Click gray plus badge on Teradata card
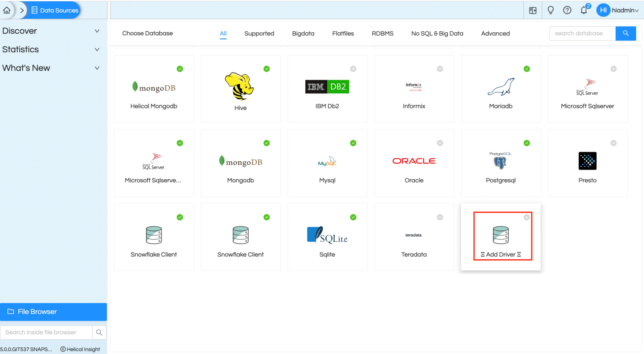 pyautogui.click(x=440, y=217)
